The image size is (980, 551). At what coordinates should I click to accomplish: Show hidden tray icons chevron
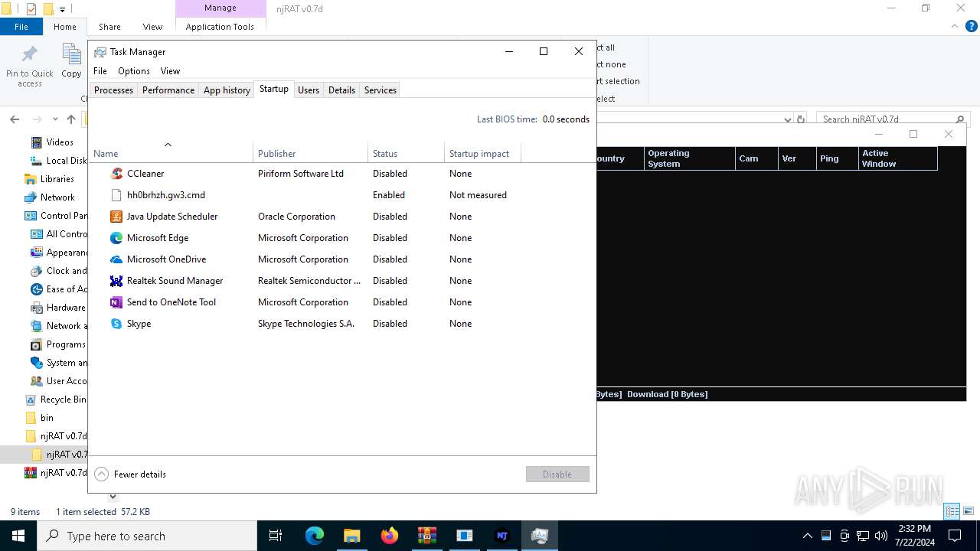[807, 536]
